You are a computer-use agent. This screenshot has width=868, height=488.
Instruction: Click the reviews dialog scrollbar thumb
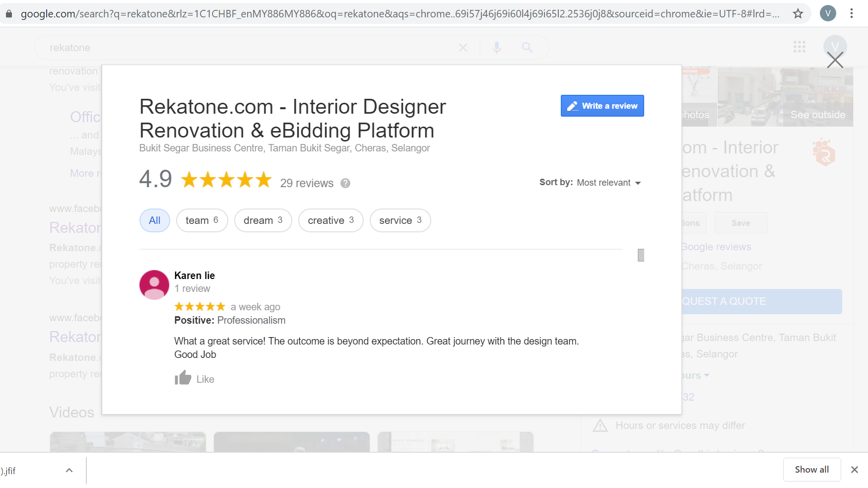tap(641, 255)
